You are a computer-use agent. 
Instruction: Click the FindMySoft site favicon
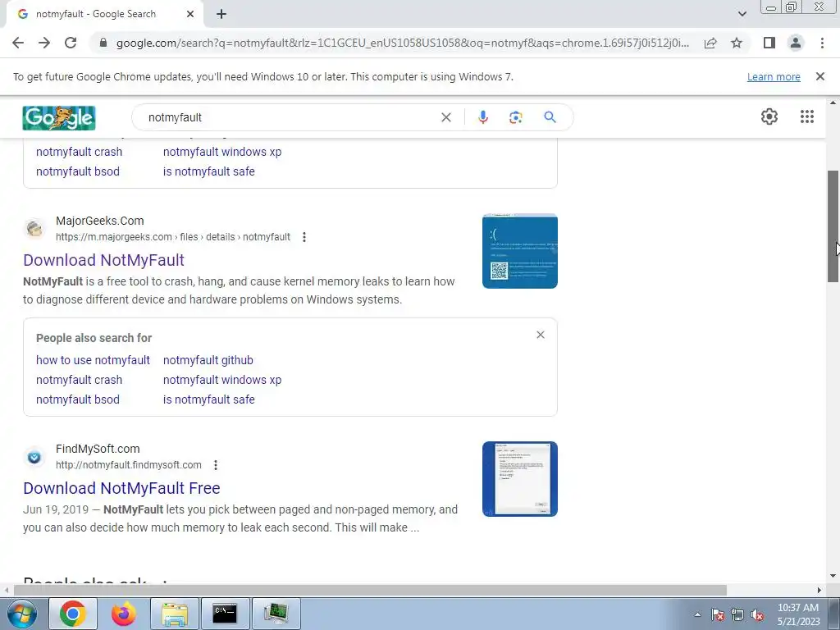pos(34,457)
